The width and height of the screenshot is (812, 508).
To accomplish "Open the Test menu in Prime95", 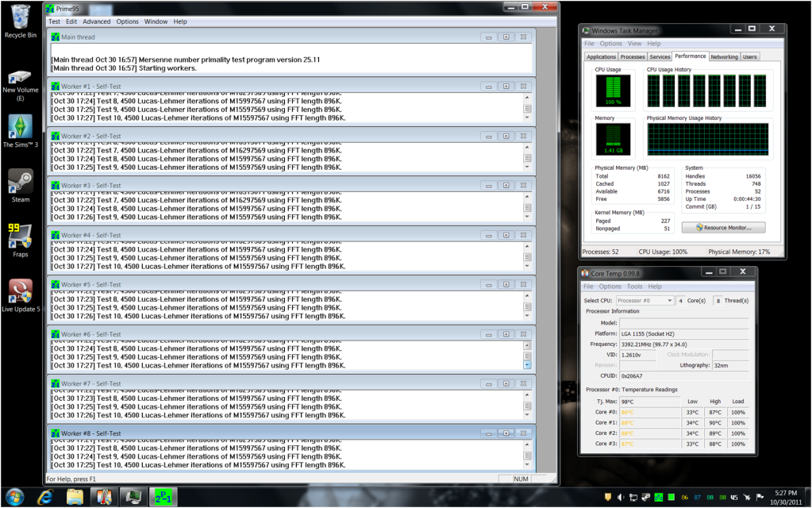I will pyautogui.click(x=55, y=21).
